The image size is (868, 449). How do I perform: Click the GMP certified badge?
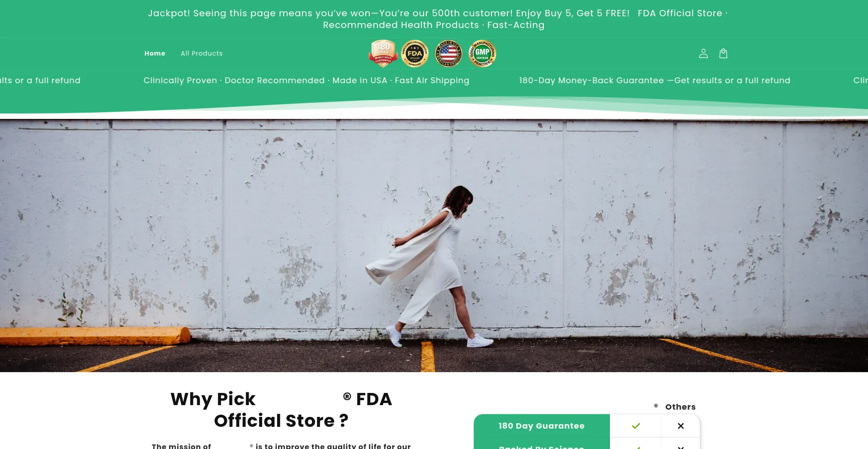[482, 53]
